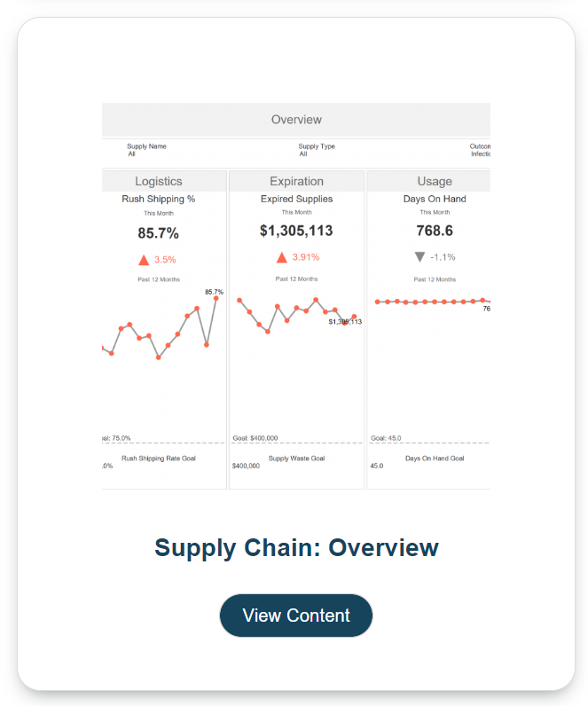Click the Overview header bar

(x=296, y=120)
